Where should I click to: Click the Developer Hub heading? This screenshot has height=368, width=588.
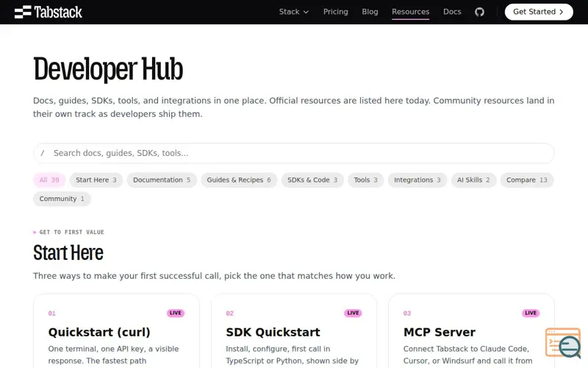(x=108, y=68)
